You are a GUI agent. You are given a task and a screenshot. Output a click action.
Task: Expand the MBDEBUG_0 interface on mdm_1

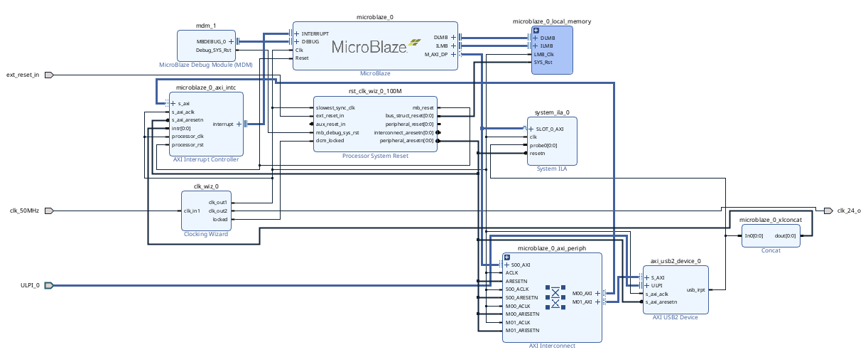(231, 41)
